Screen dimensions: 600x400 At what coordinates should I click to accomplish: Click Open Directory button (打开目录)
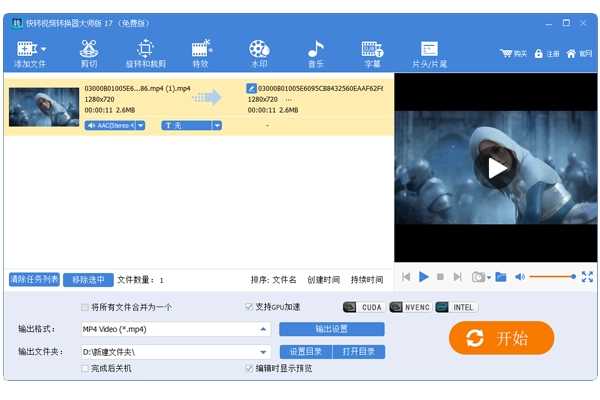click(x=359, y=352)
